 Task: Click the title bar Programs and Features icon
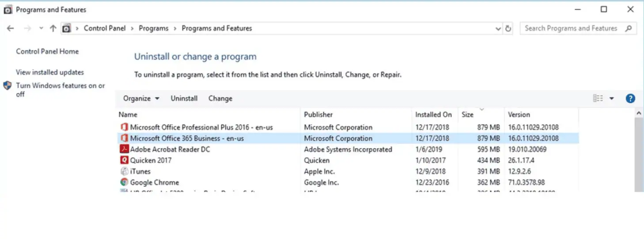8,10
